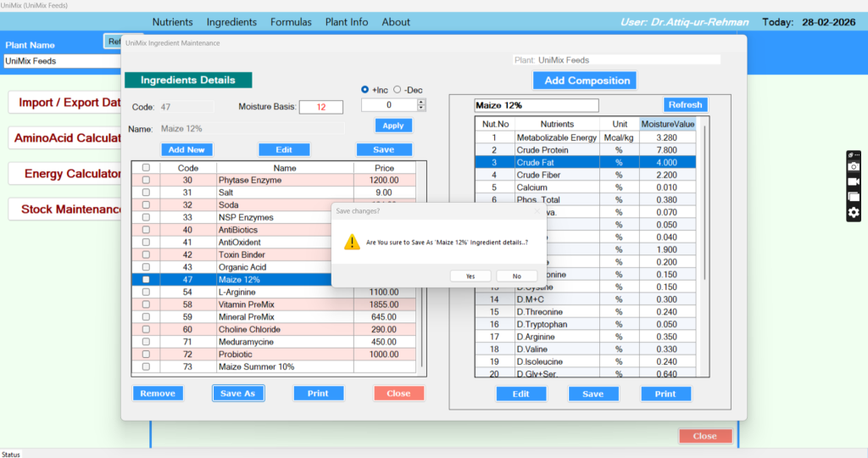Close the Save changes dialog with X
Viewport: 868px width, 458px height.
[536, 211]
